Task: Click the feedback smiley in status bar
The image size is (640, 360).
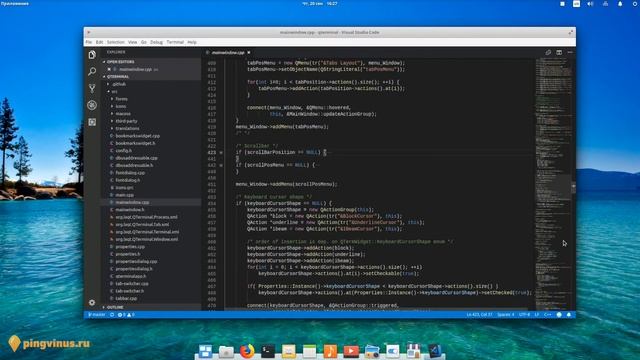Action: coord(559,315)
